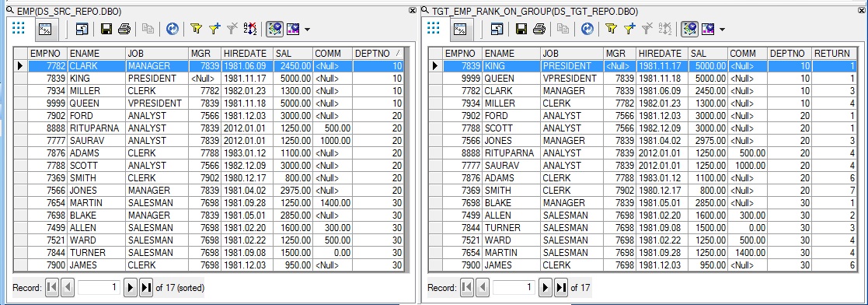
Task: Select JAMES name cell in EMP panel
Action: coord(96,265)
